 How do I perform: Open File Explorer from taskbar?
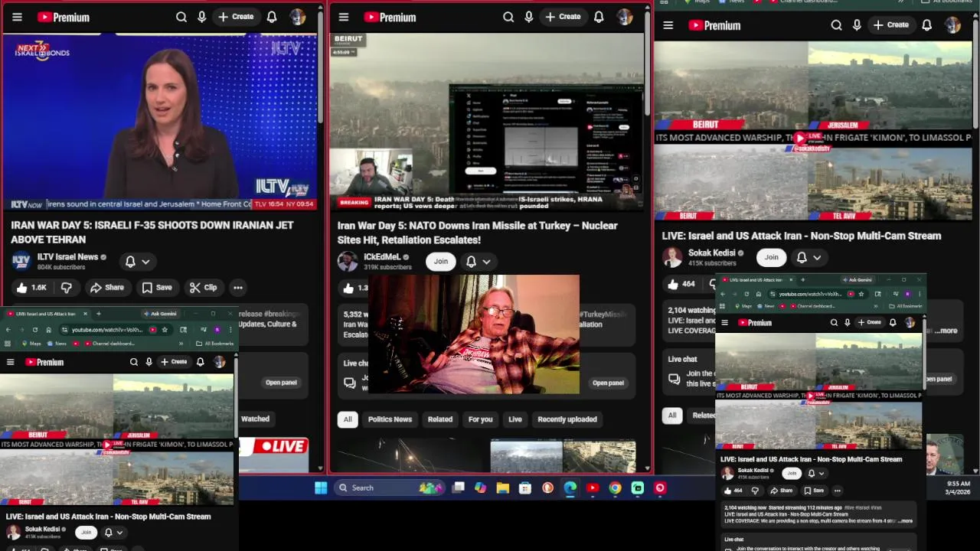tap(502, 487)
